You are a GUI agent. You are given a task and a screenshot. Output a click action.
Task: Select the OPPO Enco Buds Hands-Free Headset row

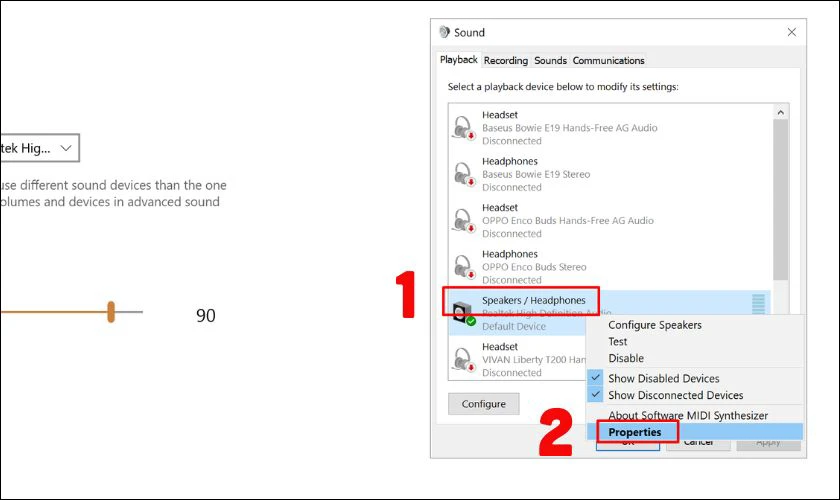click(610, 220)
